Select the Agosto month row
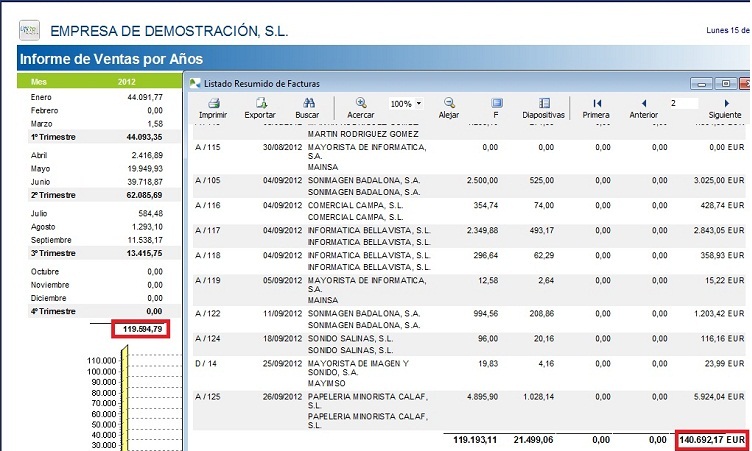Viewport: 752px width, 451px height. pos(99,226)
